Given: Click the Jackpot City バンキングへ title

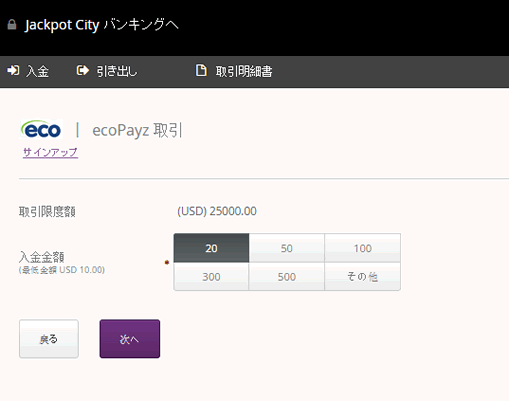Looking at the screenshot, I should point(102,25).
